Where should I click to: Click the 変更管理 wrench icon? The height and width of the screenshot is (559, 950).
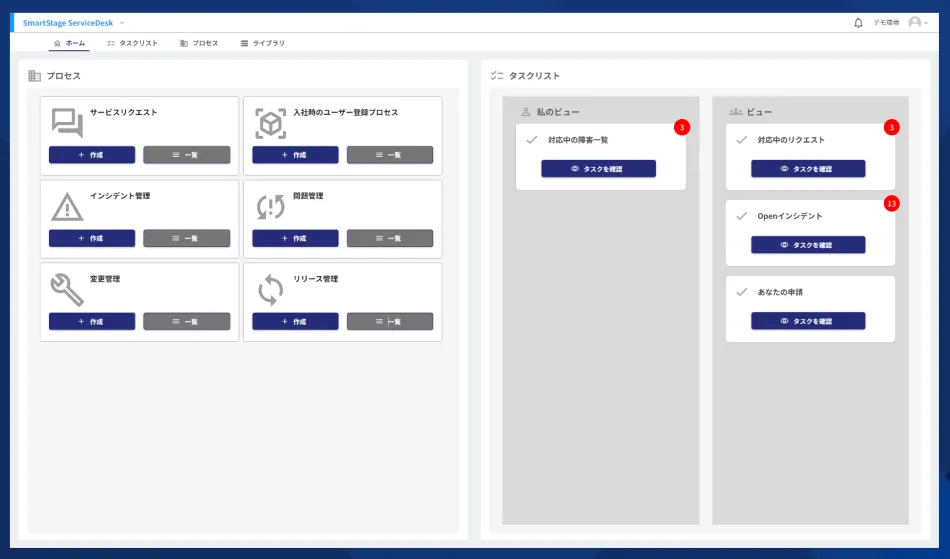tap(67, 290)
